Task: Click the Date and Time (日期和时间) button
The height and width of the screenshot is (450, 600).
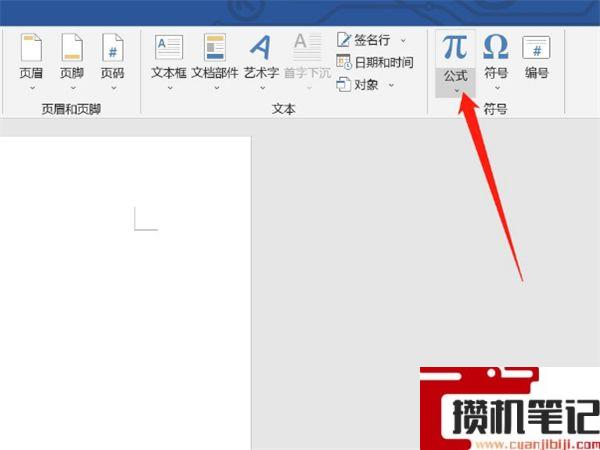Action: click(x=375, y=62)
